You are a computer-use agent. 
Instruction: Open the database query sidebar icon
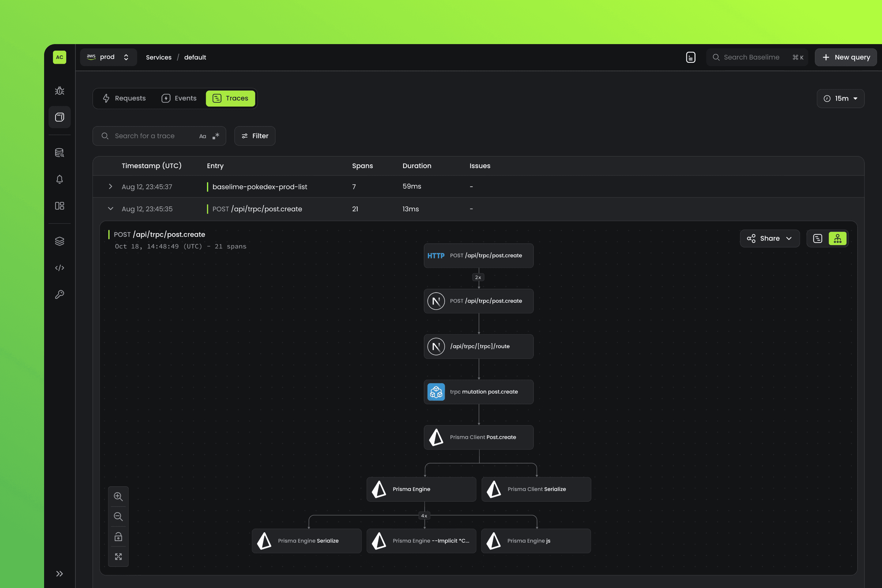pos(59,153)
